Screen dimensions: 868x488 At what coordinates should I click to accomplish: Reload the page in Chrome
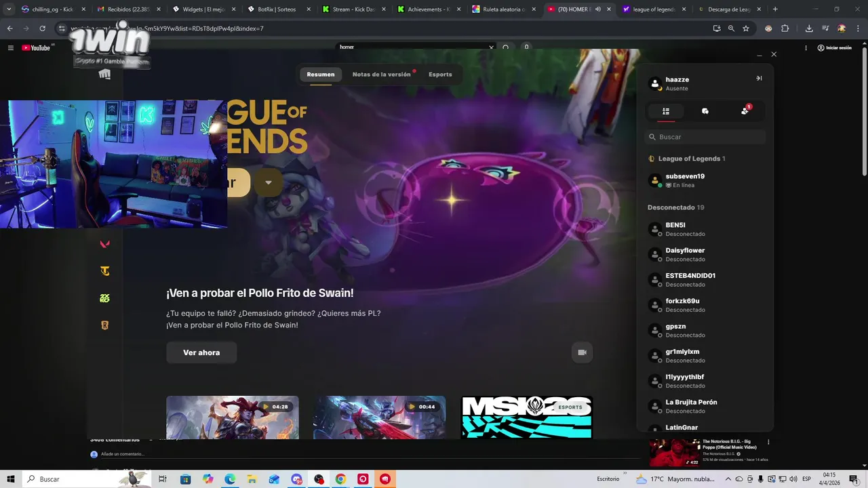(42, 28)
